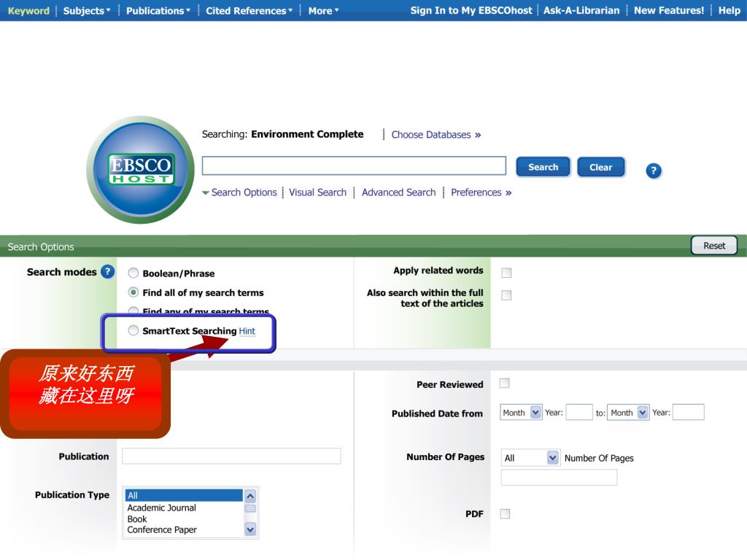747x560 pixels.
Task: Select Conference Paper publication type
Action: pos(162,529)
